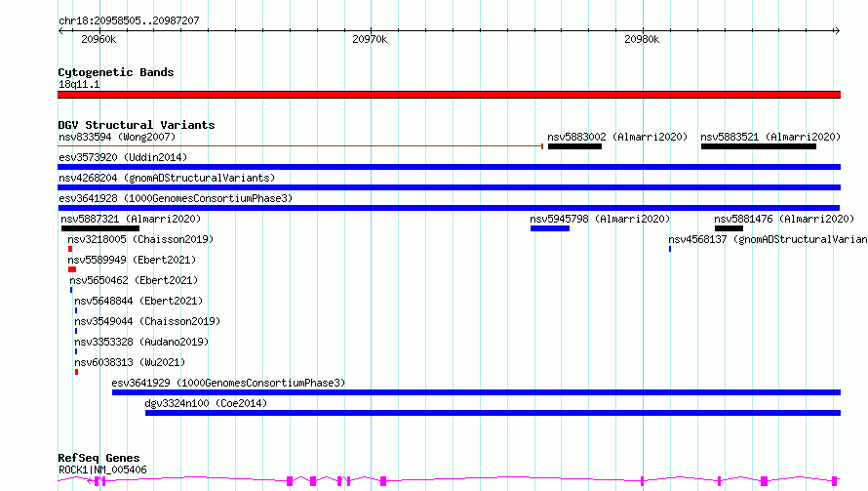The image size is (868, 491).
Task: Click the blue nsv5945798 variant bar
Action: (550, 228)
